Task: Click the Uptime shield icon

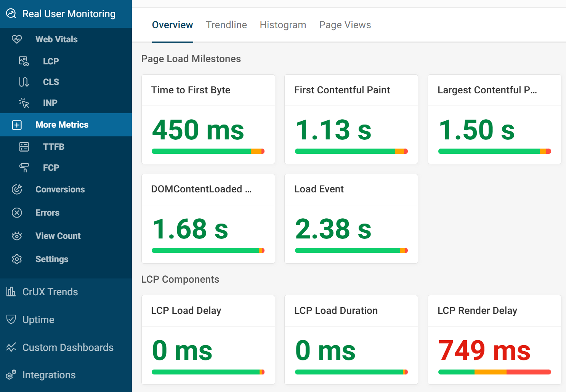Action: coord(11,319)
